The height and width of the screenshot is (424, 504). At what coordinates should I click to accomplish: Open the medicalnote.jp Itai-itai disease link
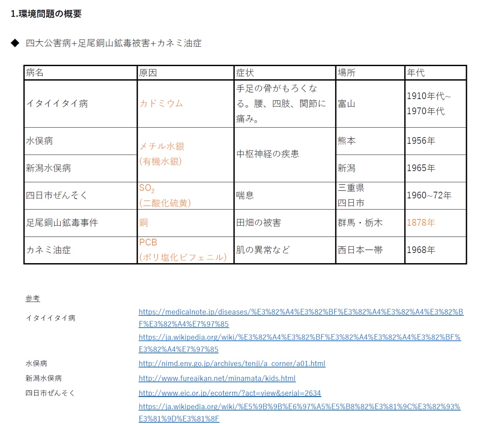[x=301, y=317]
